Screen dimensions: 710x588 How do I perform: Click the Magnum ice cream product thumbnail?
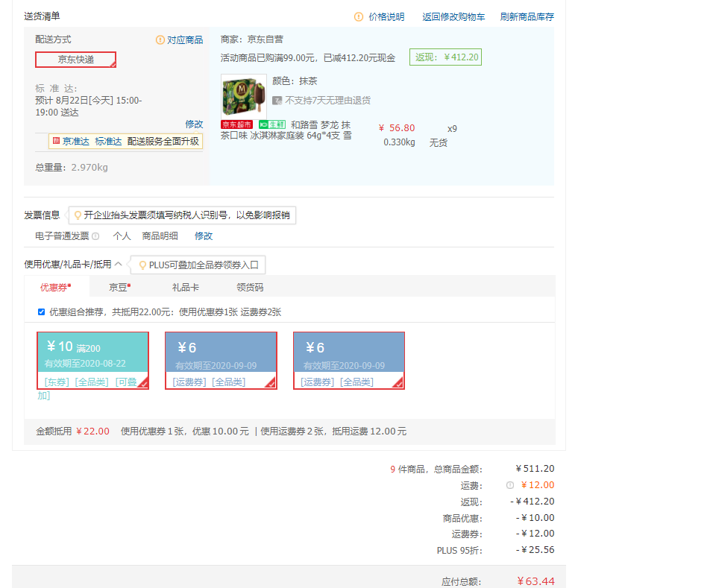pos(244,96)
